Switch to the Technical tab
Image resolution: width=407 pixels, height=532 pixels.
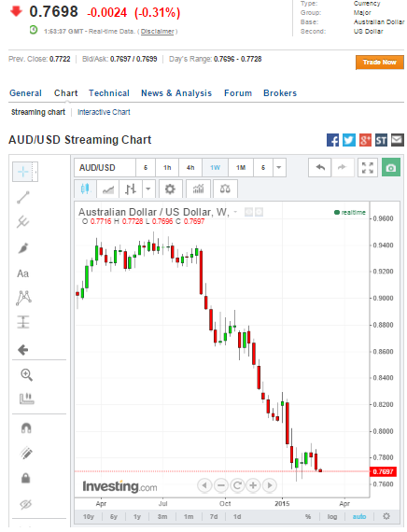tap(109, 93)
